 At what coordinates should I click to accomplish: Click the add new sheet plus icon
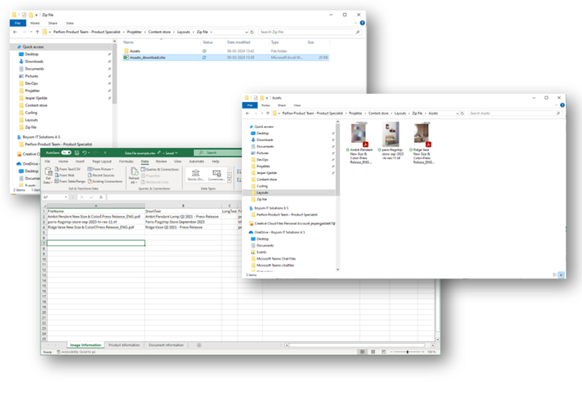199,345
